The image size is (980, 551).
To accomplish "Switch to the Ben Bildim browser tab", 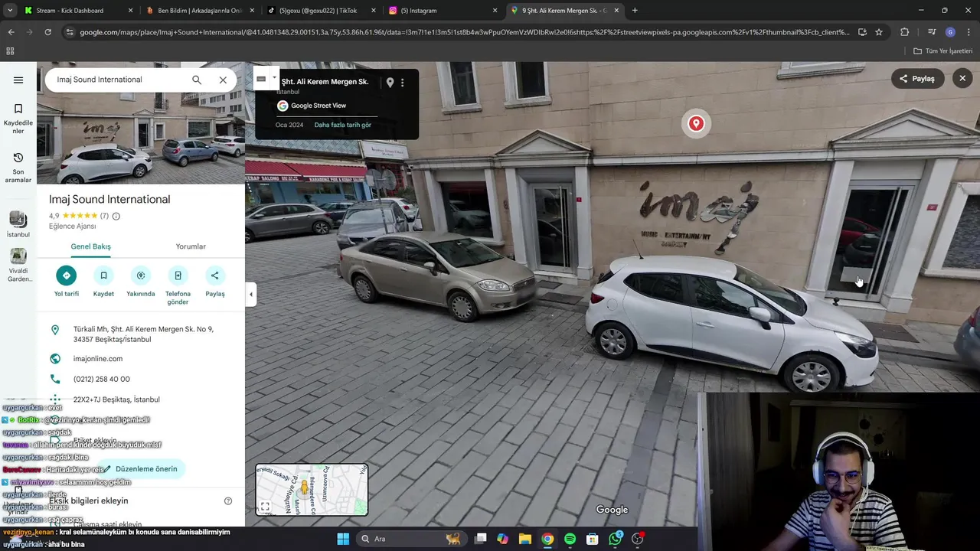I will tap(199, 11).
